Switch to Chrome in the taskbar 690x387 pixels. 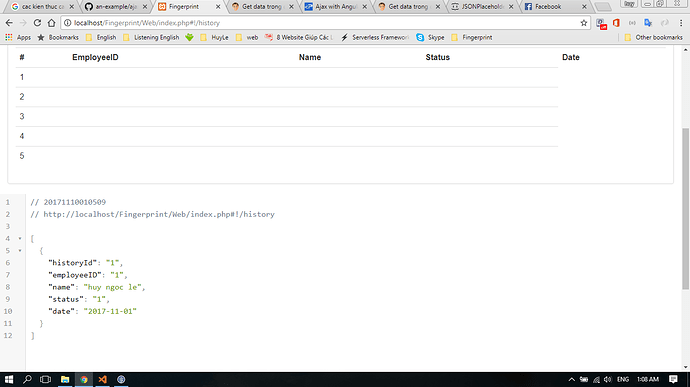(84, 379)
